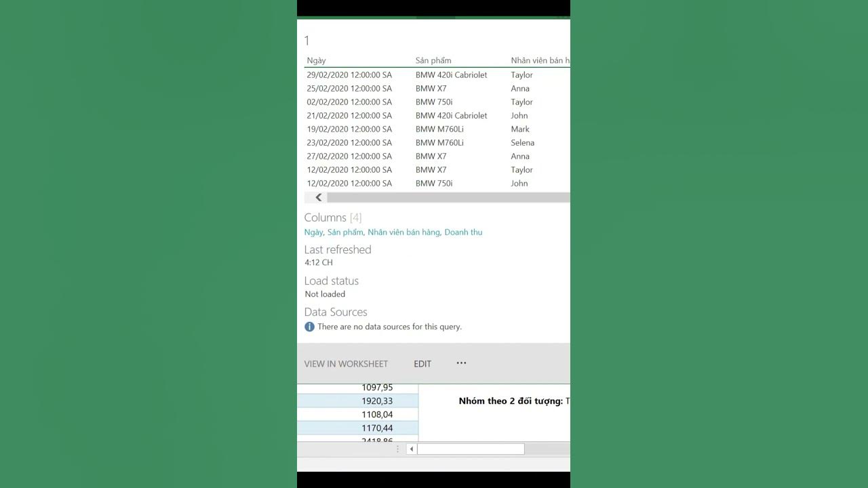The height and width of the screenshot is (488, 868).
Task: Click the Ngày column link
Action: [313, 232]
